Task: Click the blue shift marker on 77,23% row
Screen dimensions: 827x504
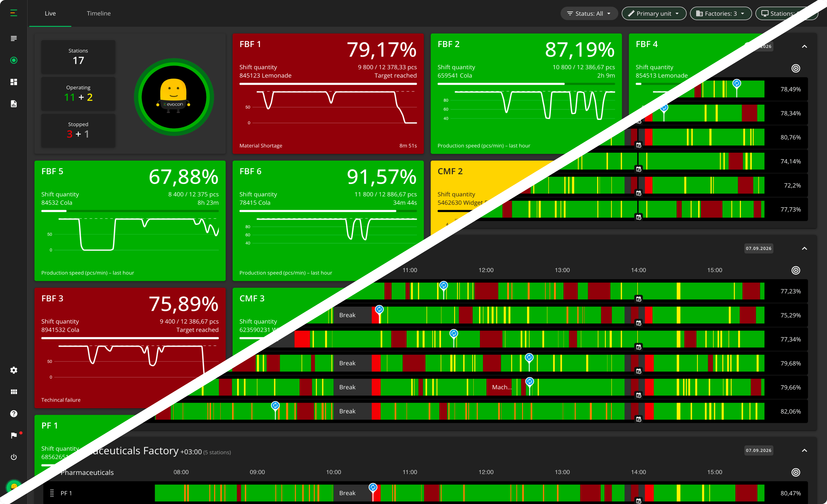Action: click(443, 286)
